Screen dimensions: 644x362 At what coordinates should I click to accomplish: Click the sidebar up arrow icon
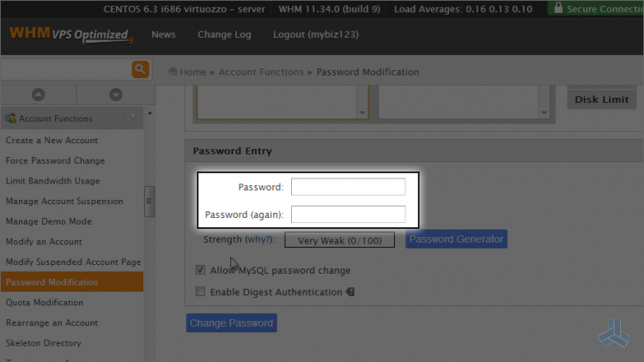pos(38,95)
